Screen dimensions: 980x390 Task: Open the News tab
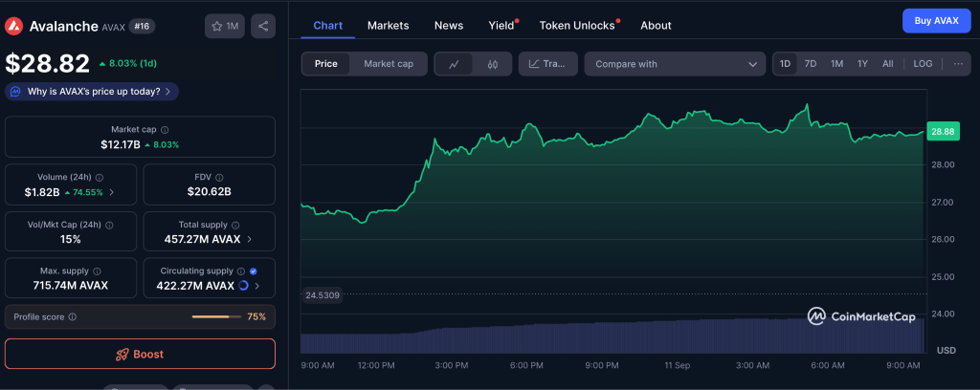449,26
